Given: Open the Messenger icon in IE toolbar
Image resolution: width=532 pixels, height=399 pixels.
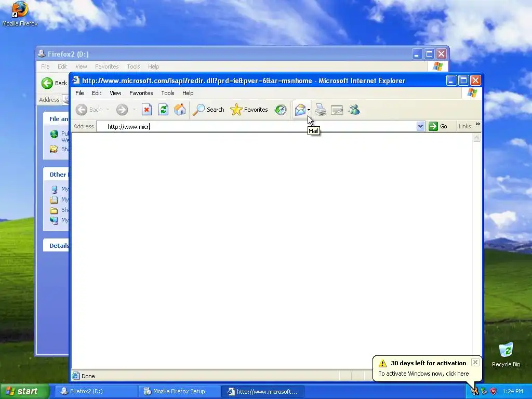Looking at the screenshot, I should (354, 110).
